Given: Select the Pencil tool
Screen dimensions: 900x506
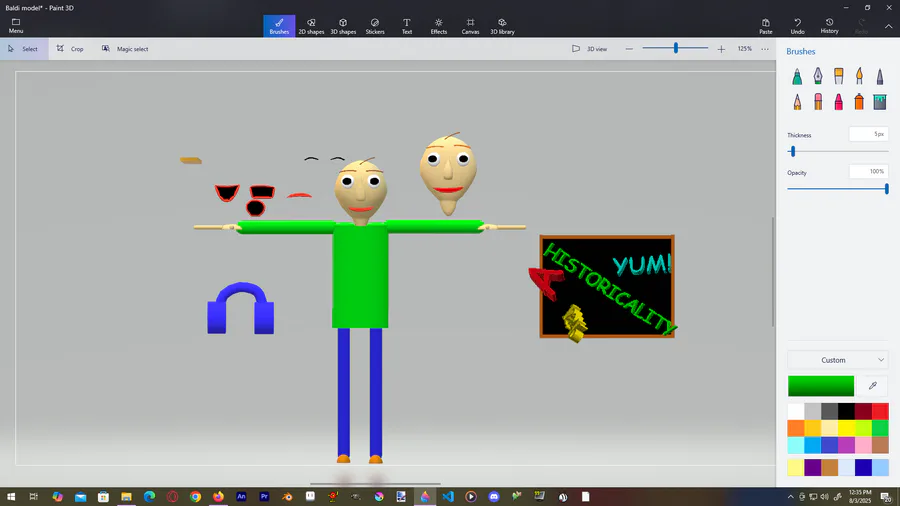Looking at the screenshot, I should (x=797, y=102).
